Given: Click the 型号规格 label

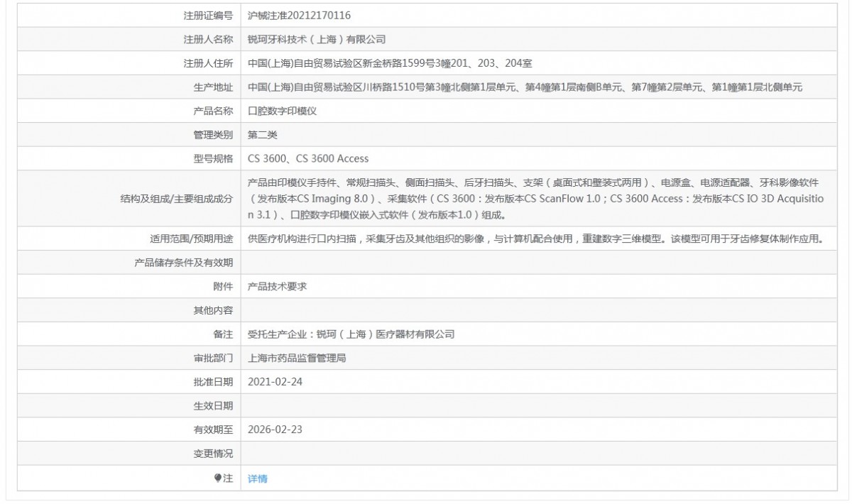Looking at the screenshot, I should (x=213, y=159).
